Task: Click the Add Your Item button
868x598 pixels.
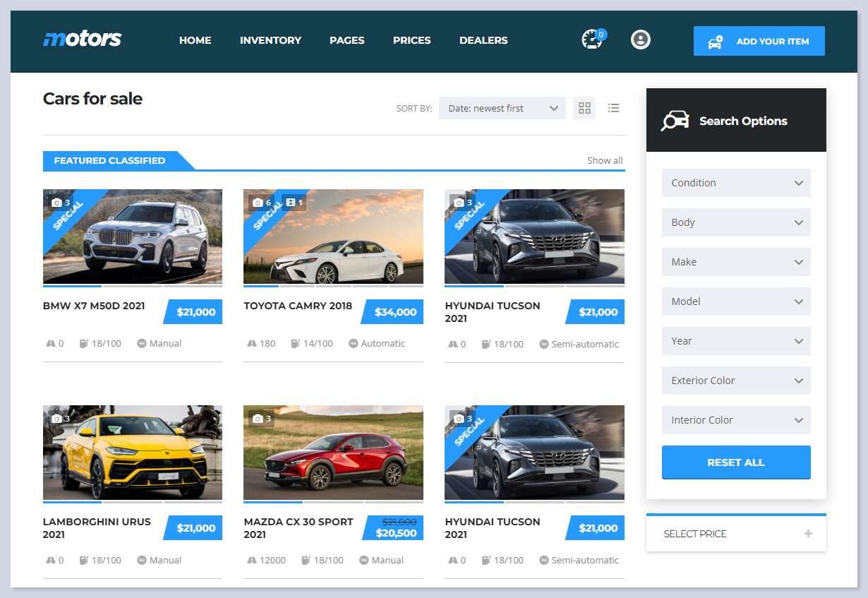Action: coord(759,41)
